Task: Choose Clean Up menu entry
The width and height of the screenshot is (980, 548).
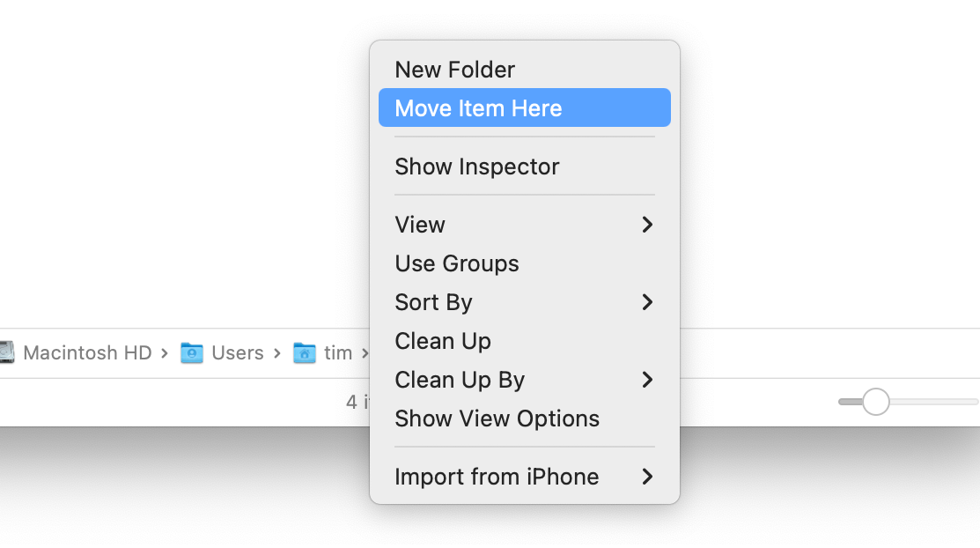Action: (x=443, y=341)
